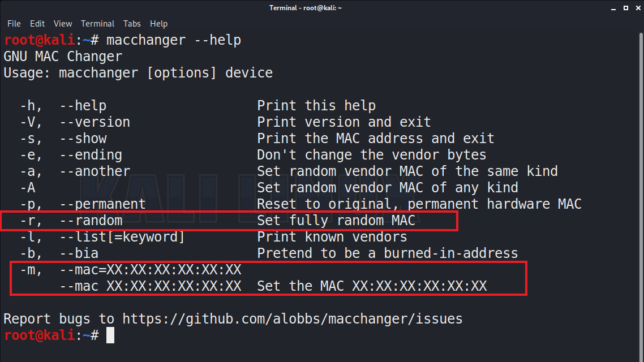Click the '--show' option text
644x362 pixels.
83,139
